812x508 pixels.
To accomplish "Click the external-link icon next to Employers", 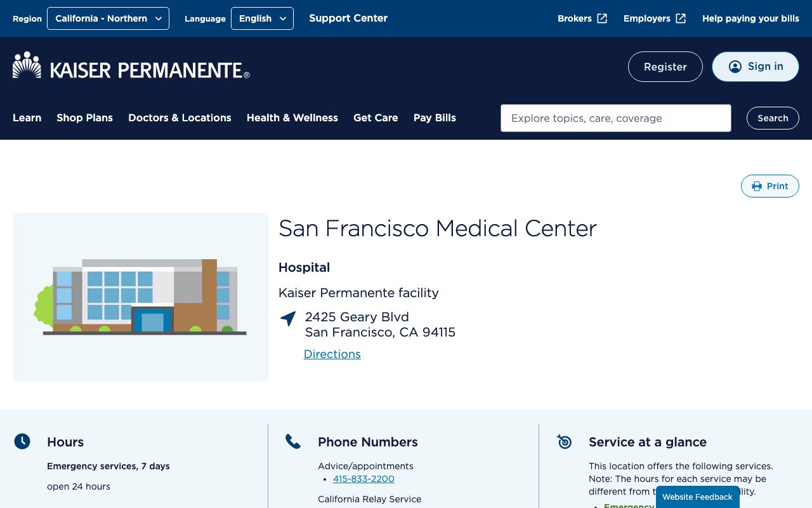I will point(681,18).
